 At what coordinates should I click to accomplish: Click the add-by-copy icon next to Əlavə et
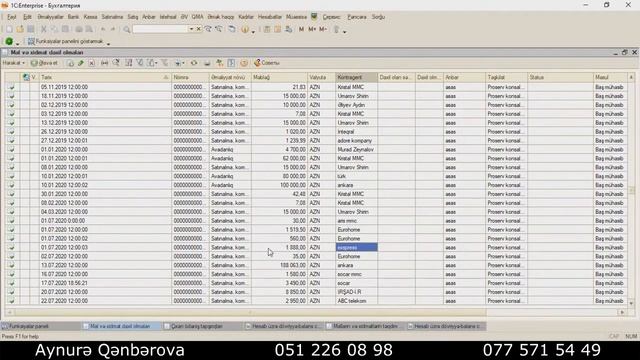[71, 63]
